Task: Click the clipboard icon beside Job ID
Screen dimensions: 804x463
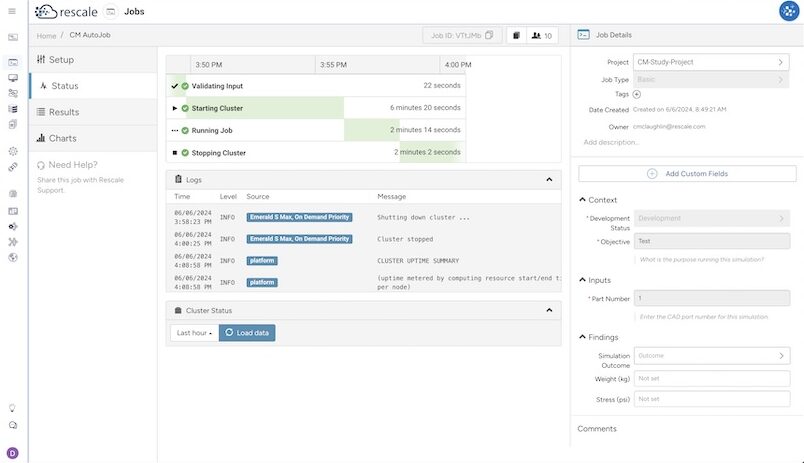Action: 516,35
